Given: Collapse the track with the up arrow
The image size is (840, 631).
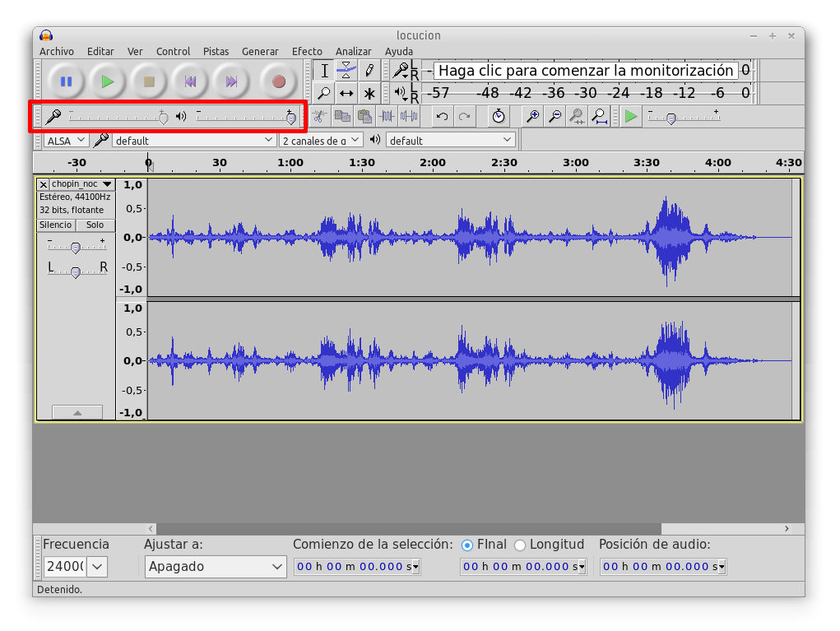Looking at the screenshot, I should (77, 412).
